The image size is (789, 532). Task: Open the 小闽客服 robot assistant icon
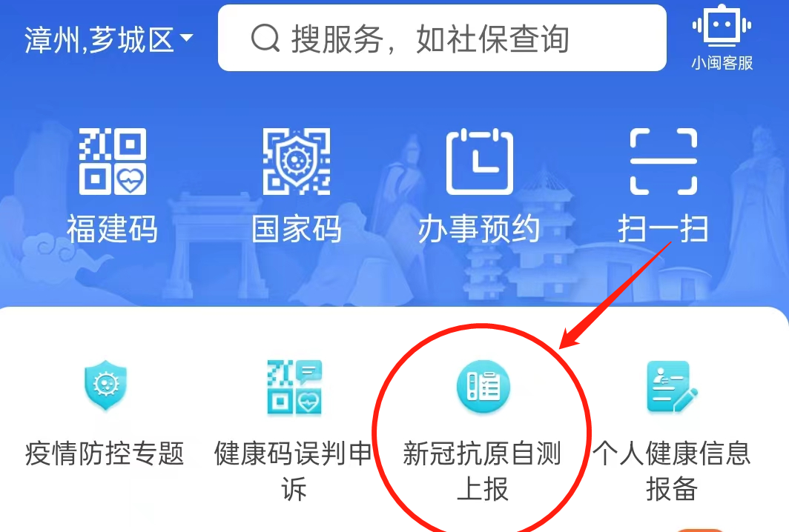(722, 25)
